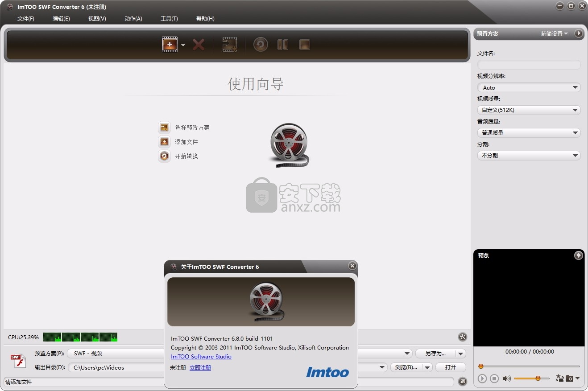Viewport: 588px width, 391px height.
Task: Open the 编辑(E) menu
Action: click(61, 18)
